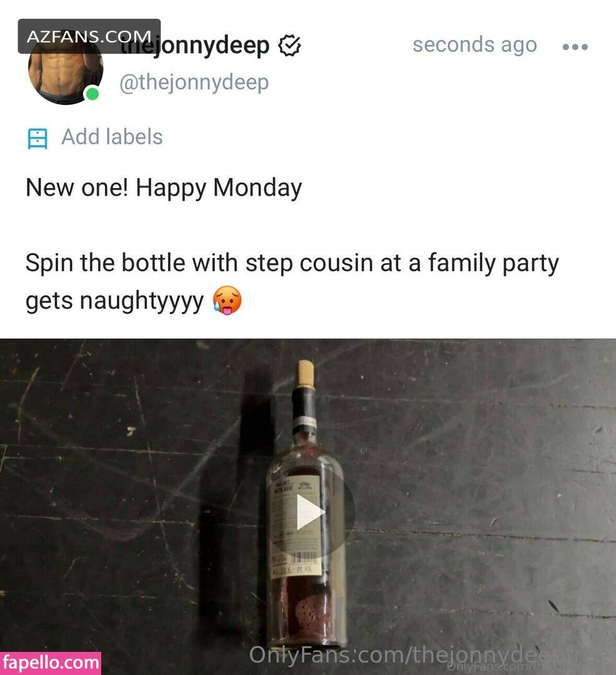
Task: Click the Spin the bottle caption line
Action: click(292, 263)
